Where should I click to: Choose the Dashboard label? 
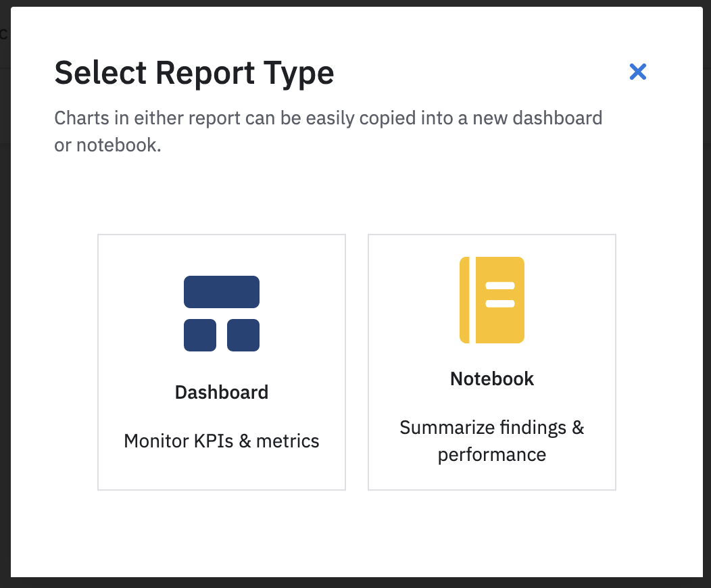221,392
